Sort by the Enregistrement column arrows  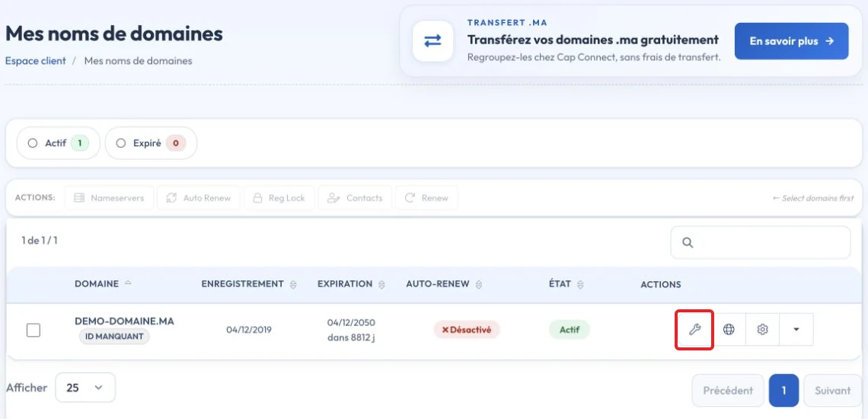coord(293,284)
